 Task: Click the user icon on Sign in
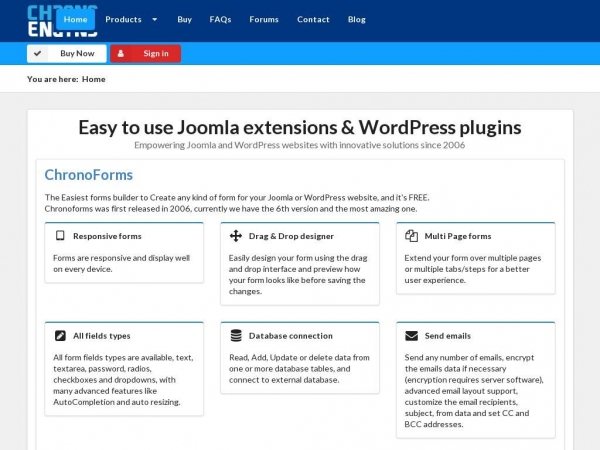tap(121, 54)
